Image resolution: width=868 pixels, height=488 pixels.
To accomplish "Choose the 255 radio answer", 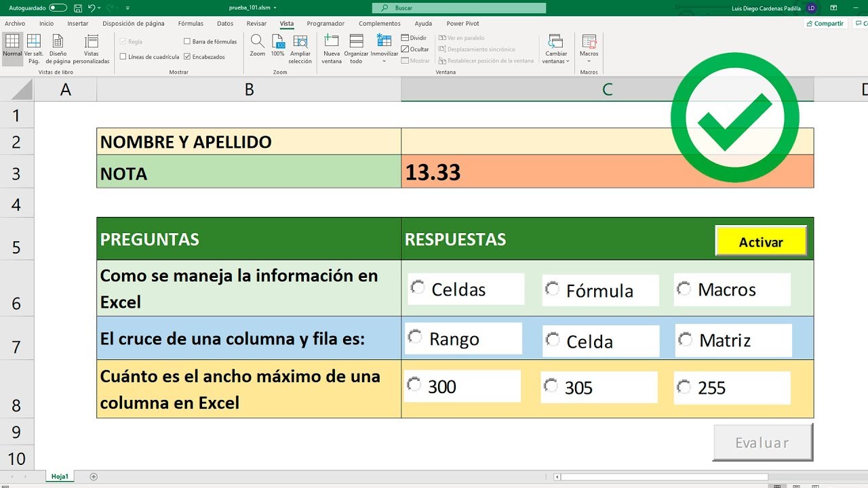I will click(684, 386).
